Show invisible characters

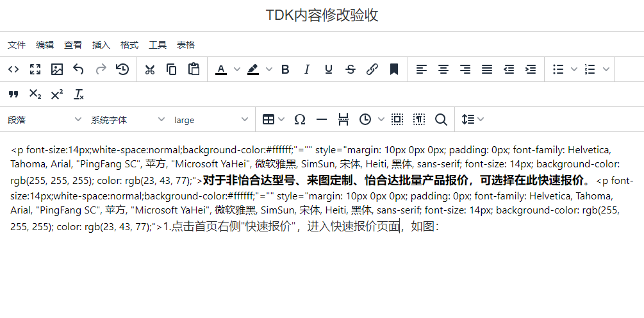pos(419,119)
